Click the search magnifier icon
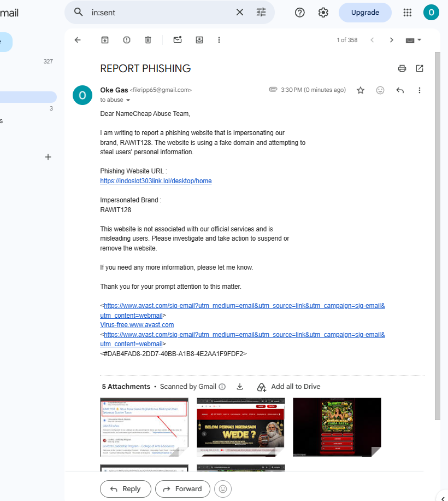 (x=78, y=12)
